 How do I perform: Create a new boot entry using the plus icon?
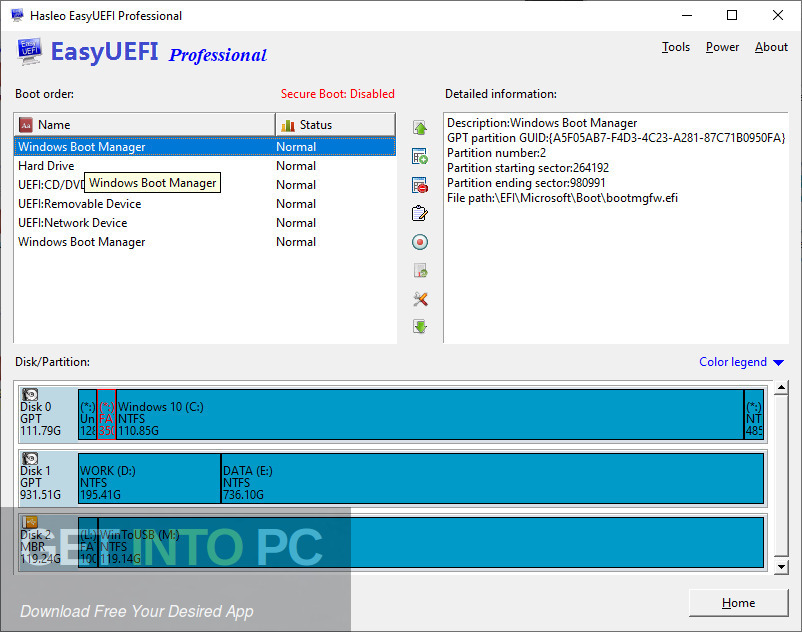pyautogui.click(x=420, y=156)
